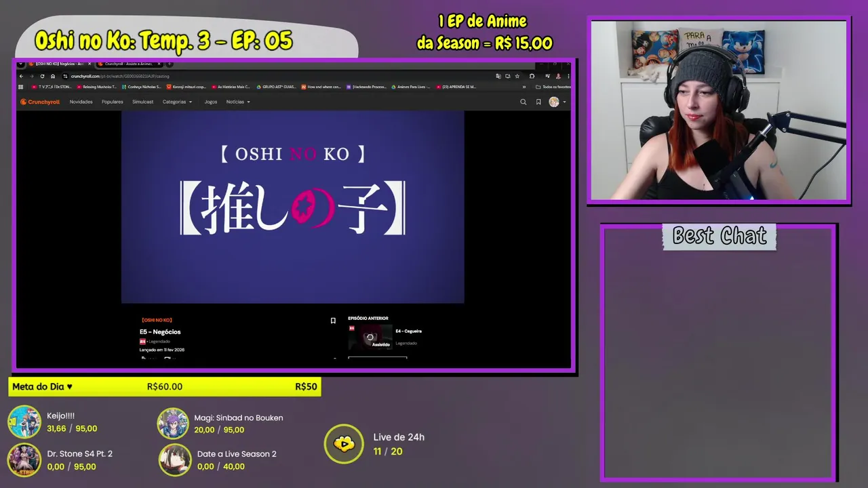The height and width of the screenshot is (488, 868).
Task: Open the Novidades menu item
Action: 81,102
